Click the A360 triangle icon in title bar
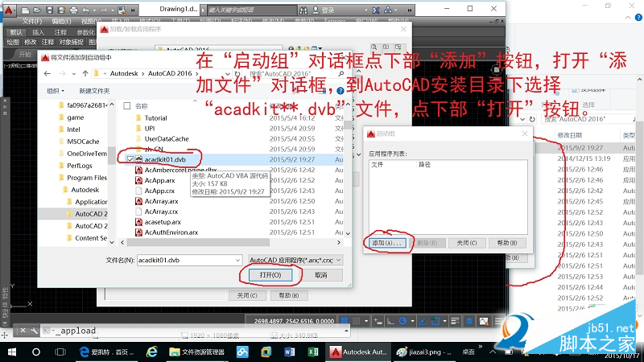The width and height of the screenshot is (644, 362). pos(388,10)
